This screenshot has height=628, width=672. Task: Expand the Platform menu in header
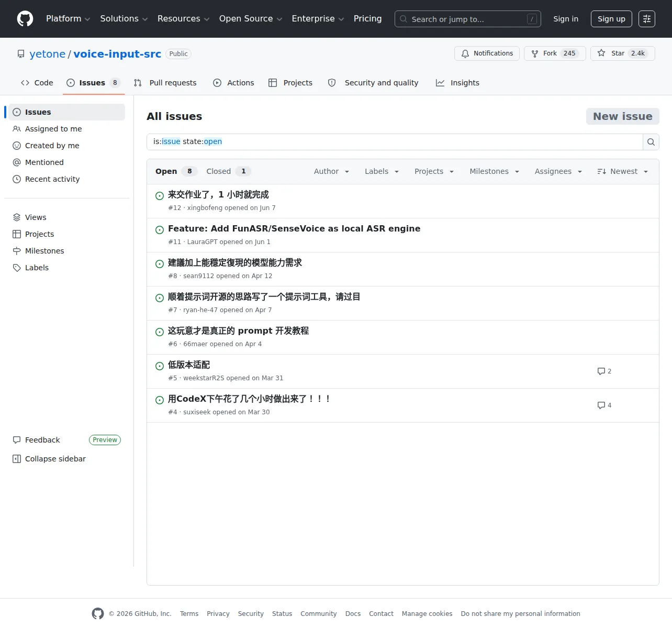68,19
